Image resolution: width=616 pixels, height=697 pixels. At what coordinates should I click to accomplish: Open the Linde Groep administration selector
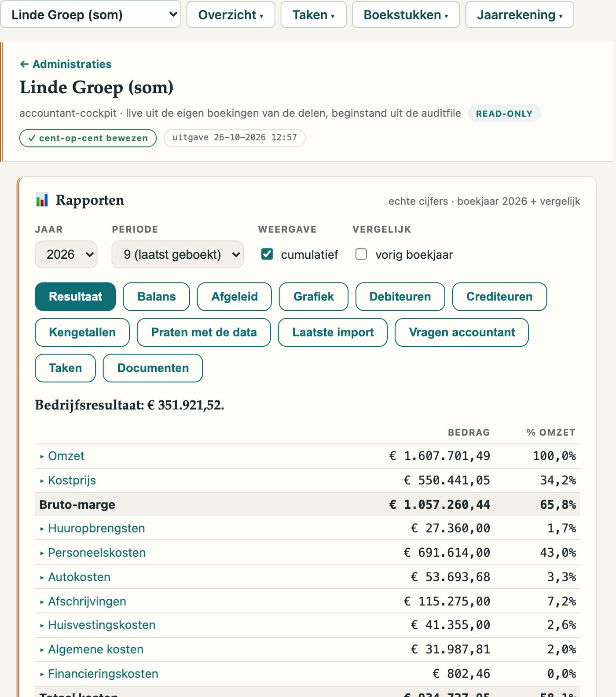(91, 15)
